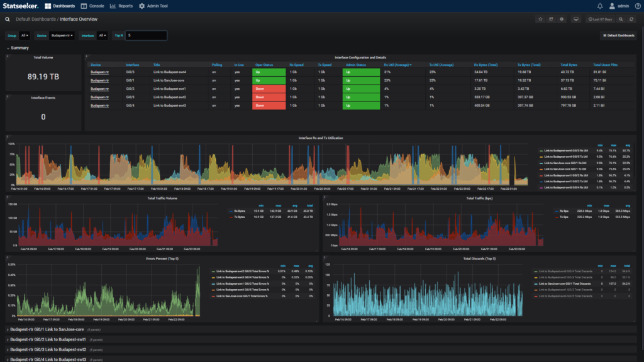Viewport: 644px width, 362px height.
Task: Open the dashboard search magnifier icon
Action: [8, 19]
